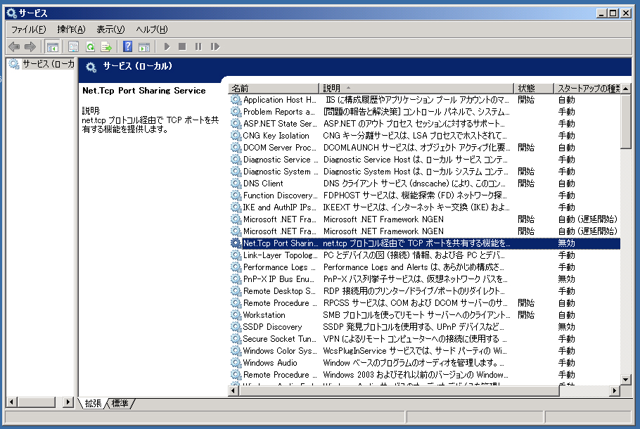Click the Back arrow toolbar icon
The image size is (640, 429).
click(x=14, y=47)
